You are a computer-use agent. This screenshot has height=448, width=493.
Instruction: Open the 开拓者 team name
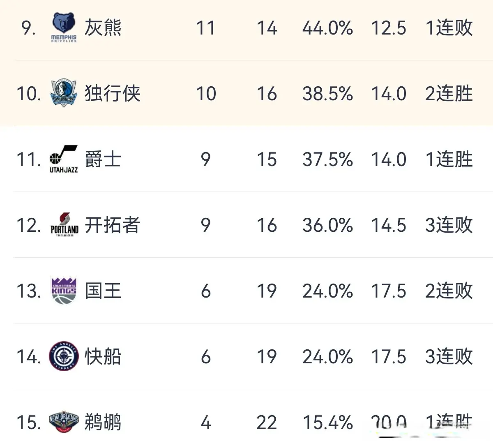[x=113, y=225]
